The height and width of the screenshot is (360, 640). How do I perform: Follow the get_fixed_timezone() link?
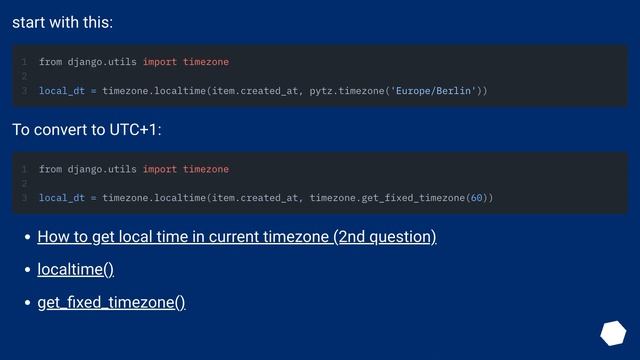[111, 302]
